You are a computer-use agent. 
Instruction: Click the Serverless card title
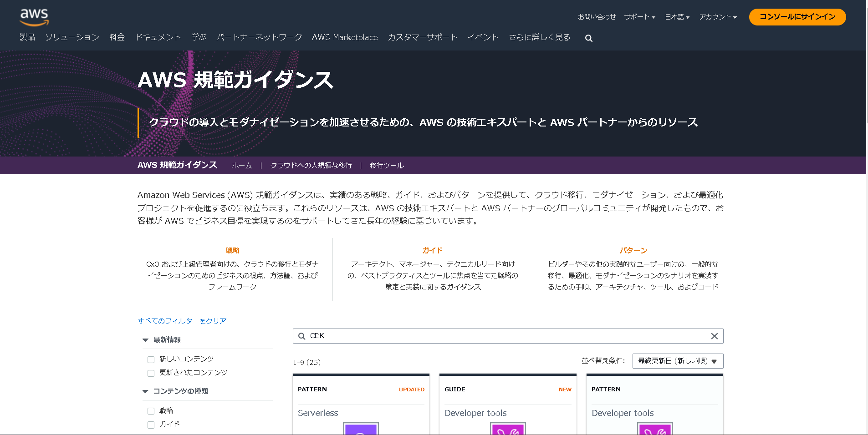pyautogui.click(x=318, y=413)
